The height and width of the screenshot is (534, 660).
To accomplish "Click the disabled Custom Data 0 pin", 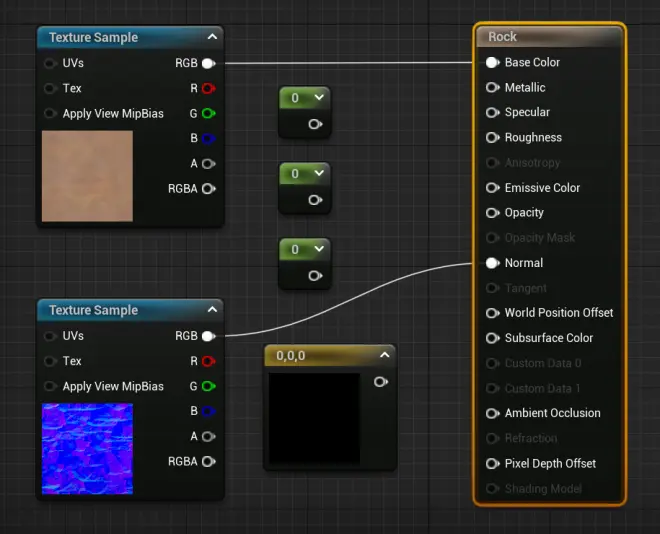I will click(492, 363).
